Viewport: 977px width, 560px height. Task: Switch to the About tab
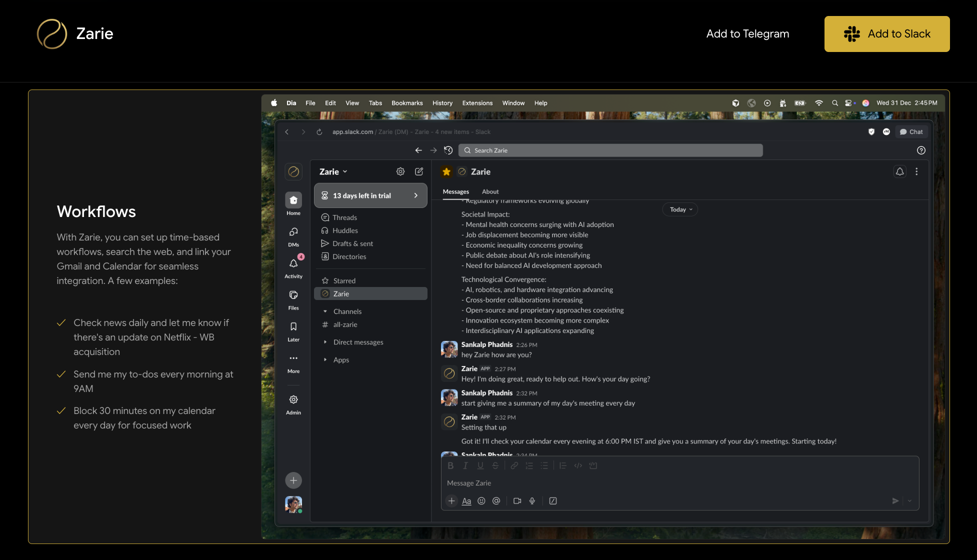(x=490, y=191)
